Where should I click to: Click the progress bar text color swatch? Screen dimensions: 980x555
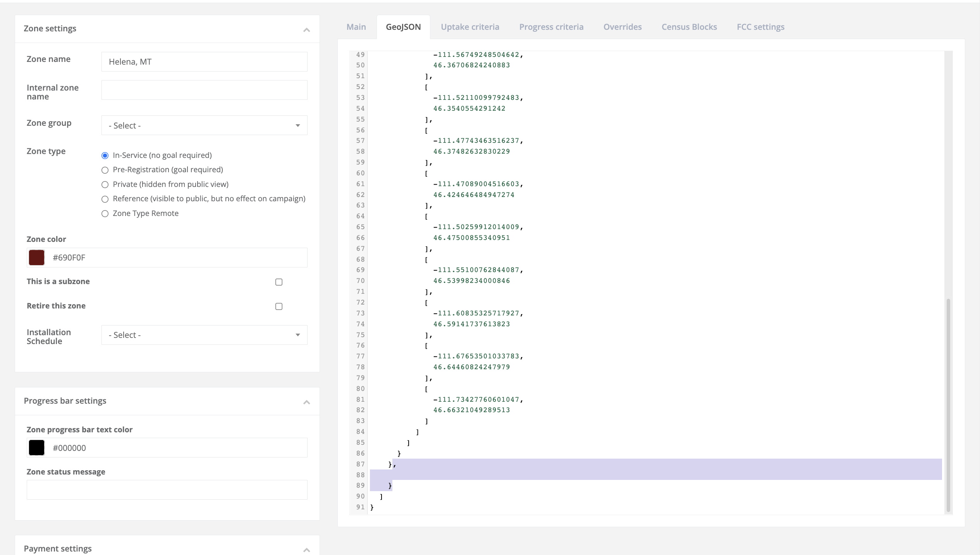(36, 447)
